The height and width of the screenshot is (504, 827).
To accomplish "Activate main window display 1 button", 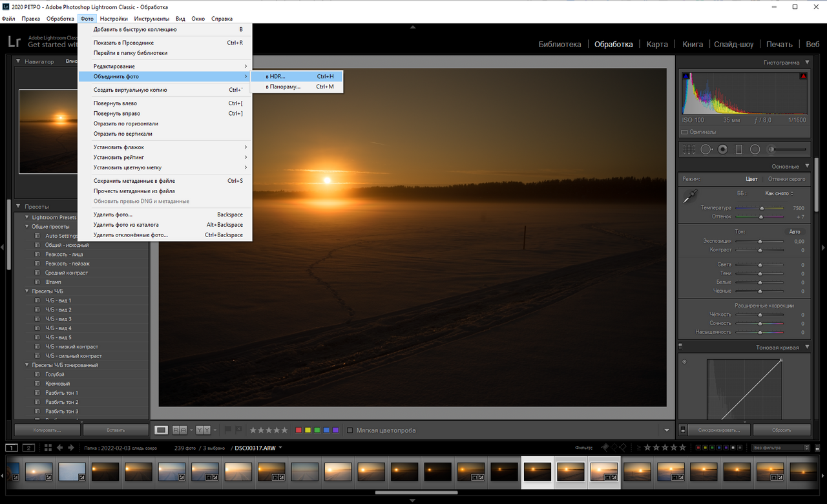I will [x=12, y=448].
